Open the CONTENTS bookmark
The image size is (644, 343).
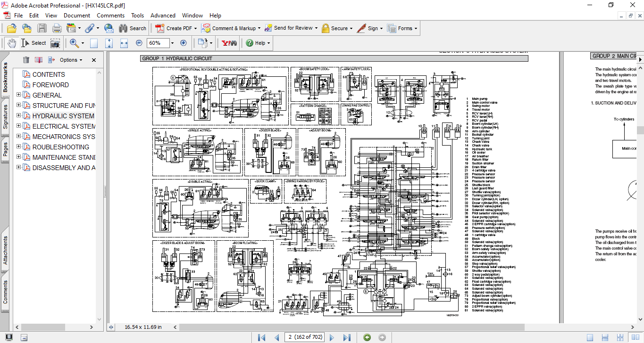tap(49, 74)
